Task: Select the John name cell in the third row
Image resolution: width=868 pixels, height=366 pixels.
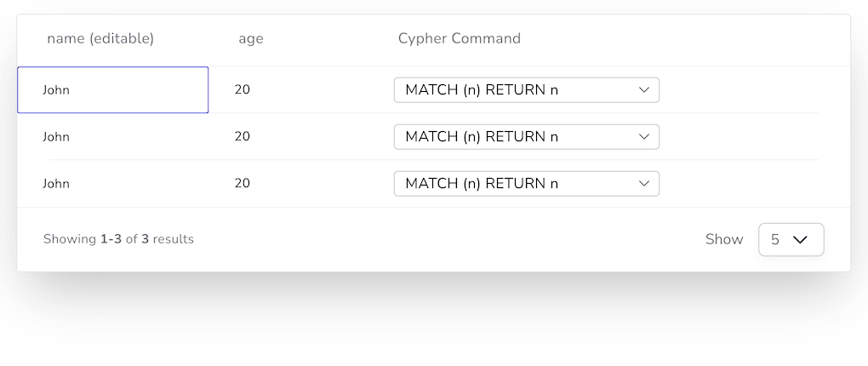Action: [56, 183]
